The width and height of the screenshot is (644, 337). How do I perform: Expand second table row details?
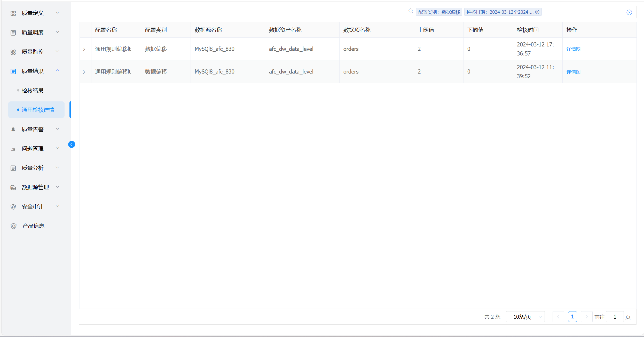coord(84,72)
